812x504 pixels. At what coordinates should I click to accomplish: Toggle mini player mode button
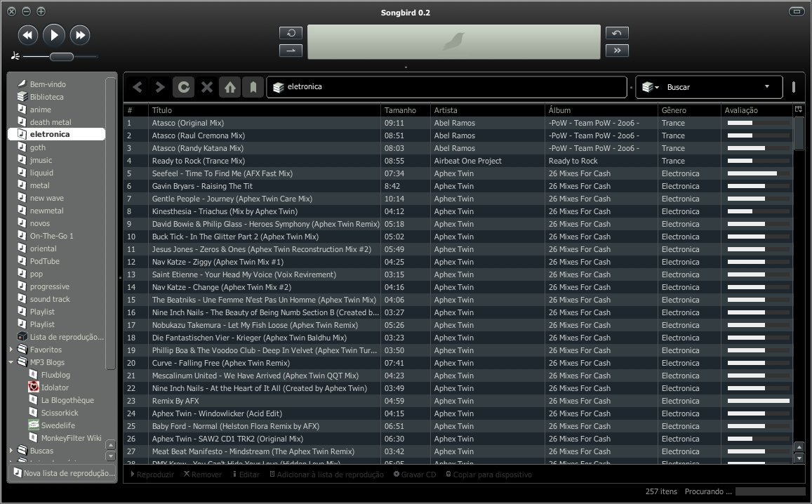click(x=797, y=11)
